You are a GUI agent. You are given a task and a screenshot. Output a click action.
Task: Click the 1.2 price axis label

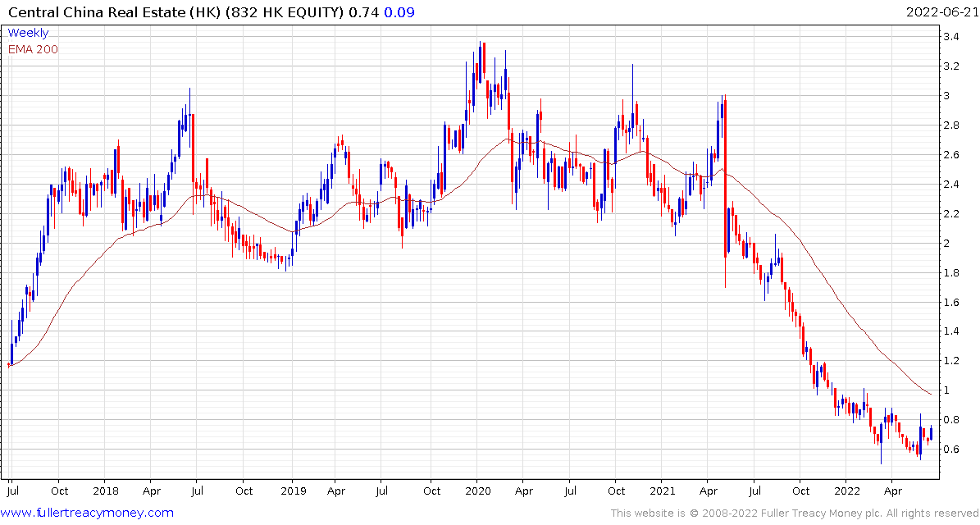(x=952, y=361)
